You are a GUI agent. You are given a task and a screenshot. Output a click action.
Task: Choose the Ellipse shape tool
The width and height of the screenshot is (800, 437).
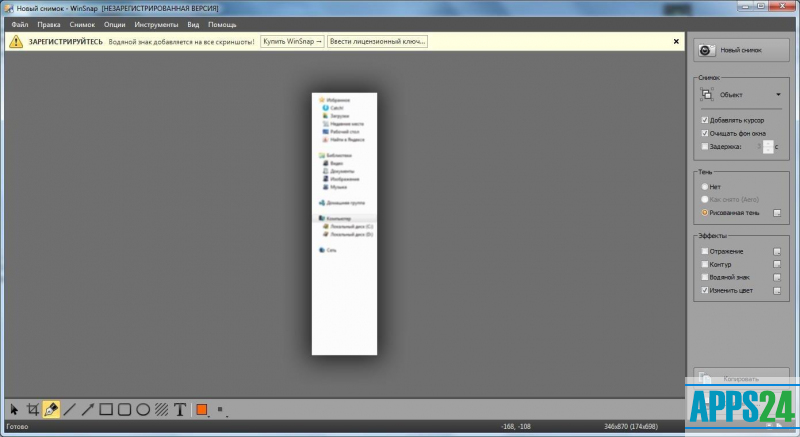tap(143, 409)
